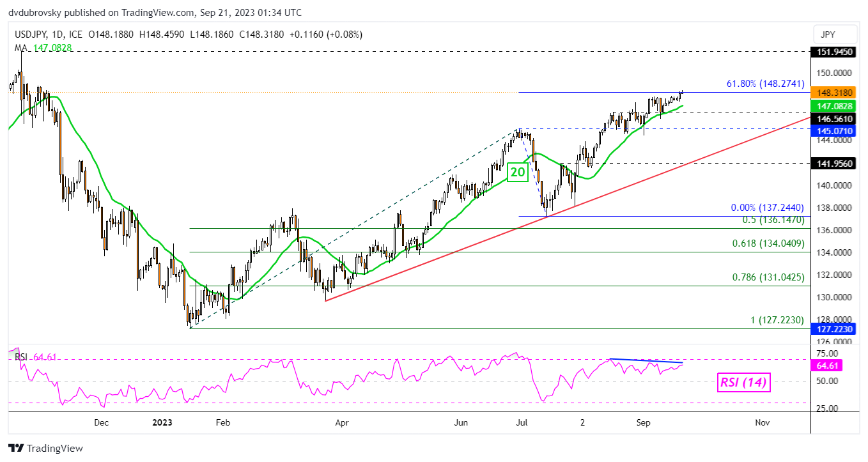This screenshot has width=868, height=462.
Task: Click the blue 127.2230 price label
Action: tap(832, 330)
